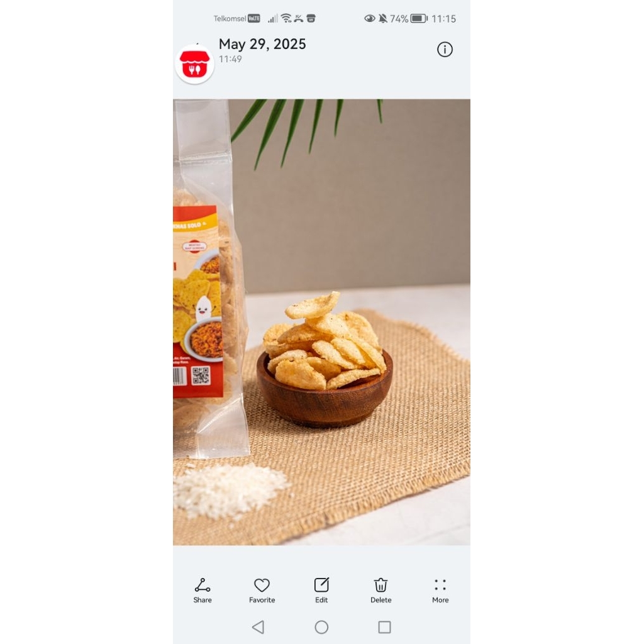Image resolution: width=644 pixels, height=644 pixels.
Task: Tap the Wi-Fi signal status icon
Action: point(286,18)
